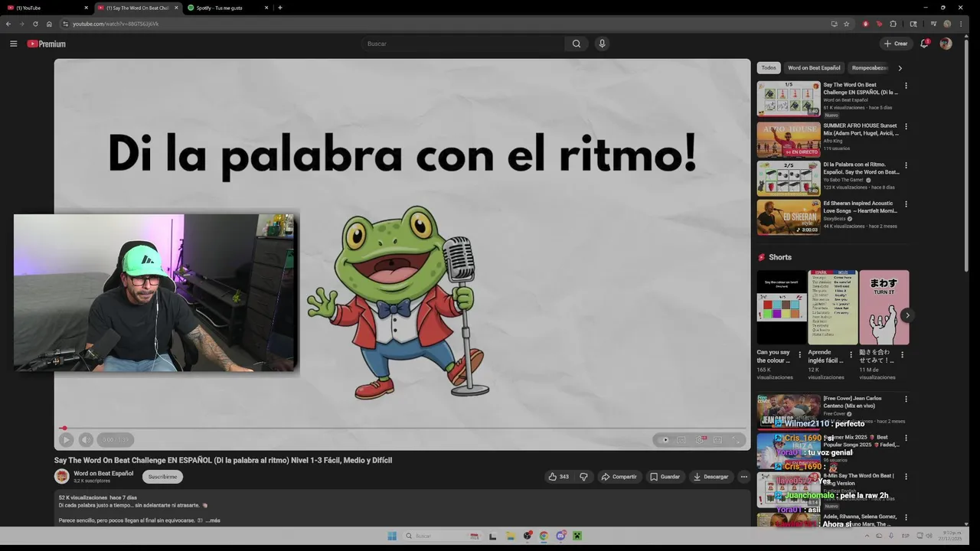The image size is (980, 551).
Task: Click the address bar URL
Action: click(x=116, y=24)
